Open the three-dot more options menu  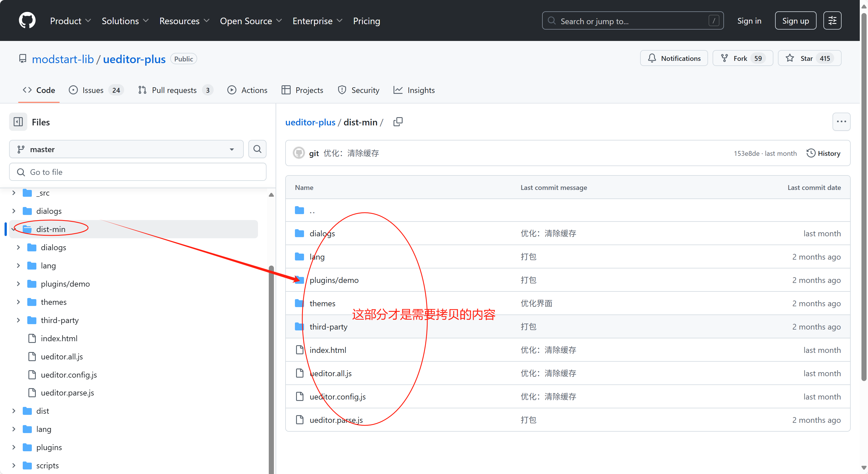(x=841, y=122)
